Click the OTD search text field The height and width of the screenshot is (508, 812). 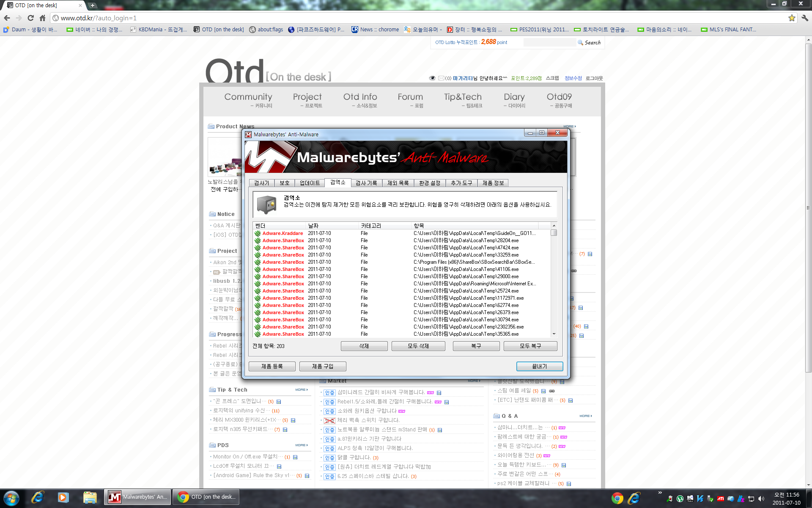point(550,42)
